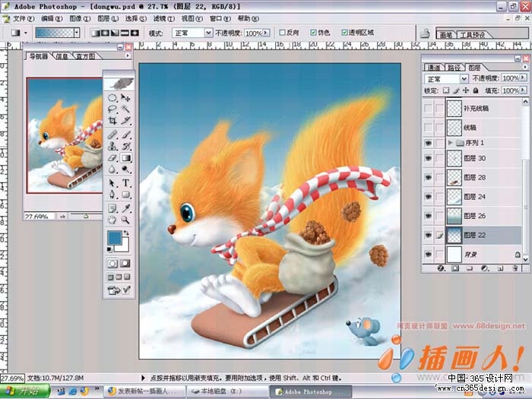Open the gradient picker dropdown arrow
The width and height of the screenshot is (532, 399).
click(77, 33)
